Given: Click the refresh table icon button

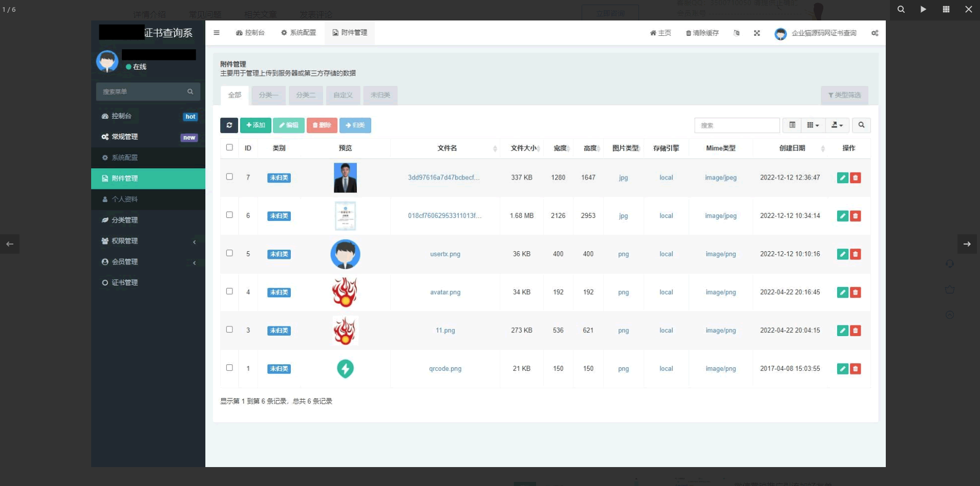Looking at the screenshot, I should [229, 125].
